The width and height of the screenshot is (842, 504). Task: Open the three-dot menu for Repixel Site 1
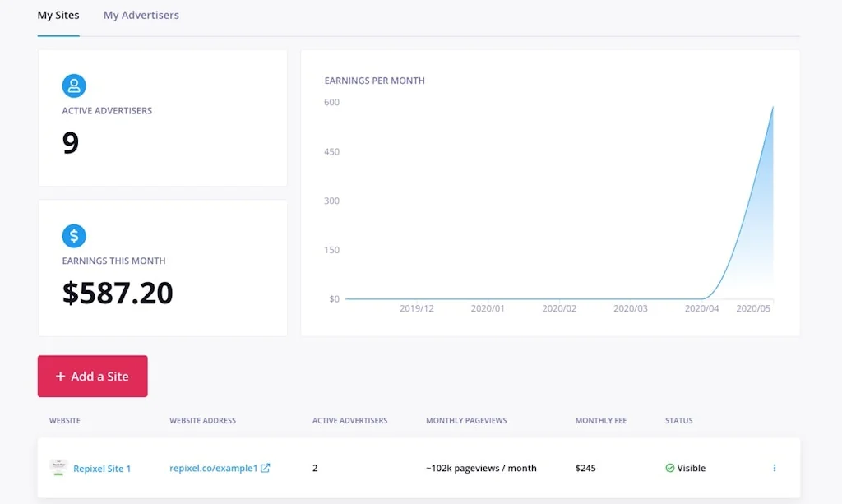pyautogui.click(x=774, y=468)
